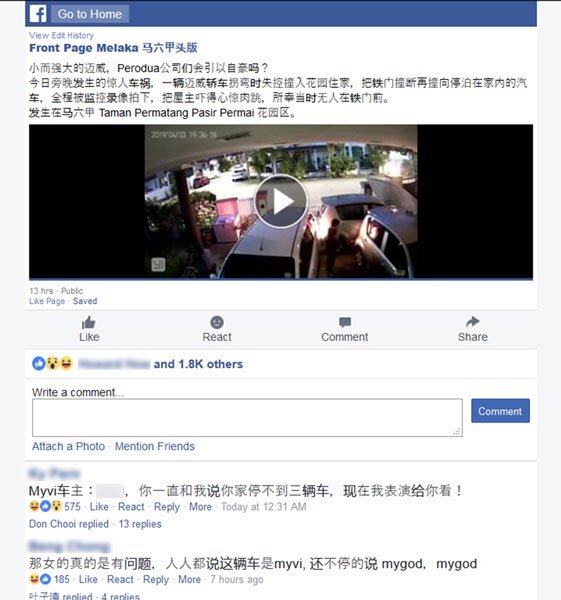The image size is (561, 600).
Task: Play the CCTV crash video
Action: pyautogui.click(x=280, y=201)
